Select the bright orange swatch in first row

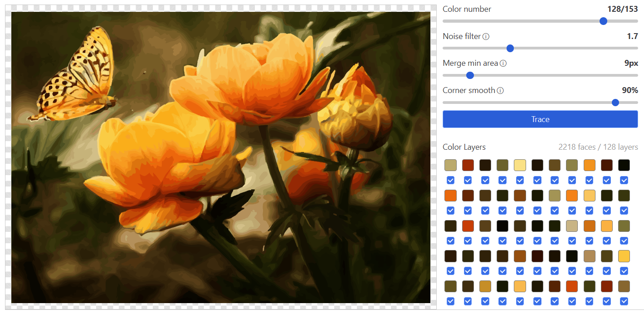pos(589,165)
